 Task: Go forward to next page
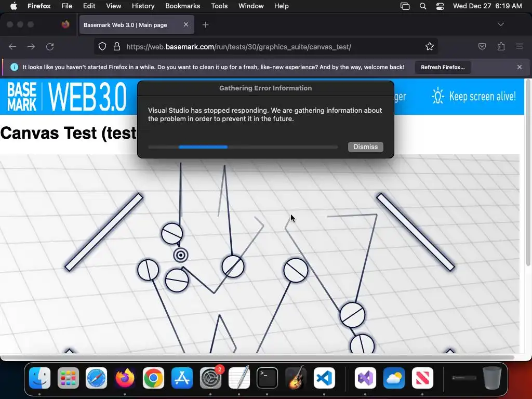click(31, 46)
